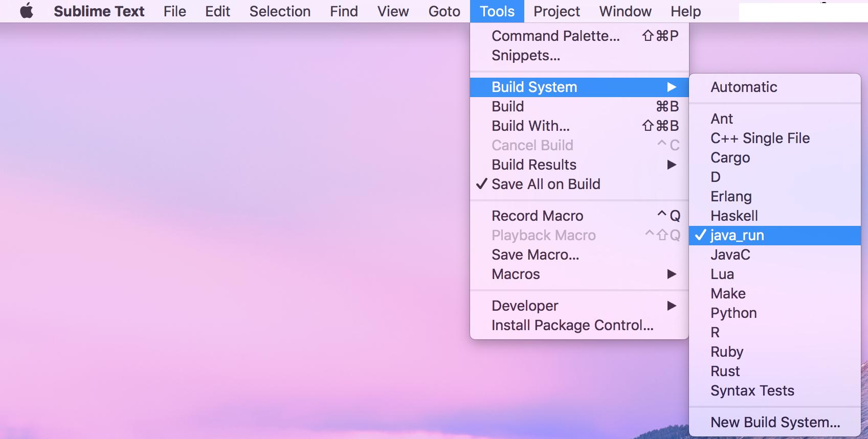868x439 pixels.
Task: Toggle Save All on Build option
Action: [x=545, y=184]
